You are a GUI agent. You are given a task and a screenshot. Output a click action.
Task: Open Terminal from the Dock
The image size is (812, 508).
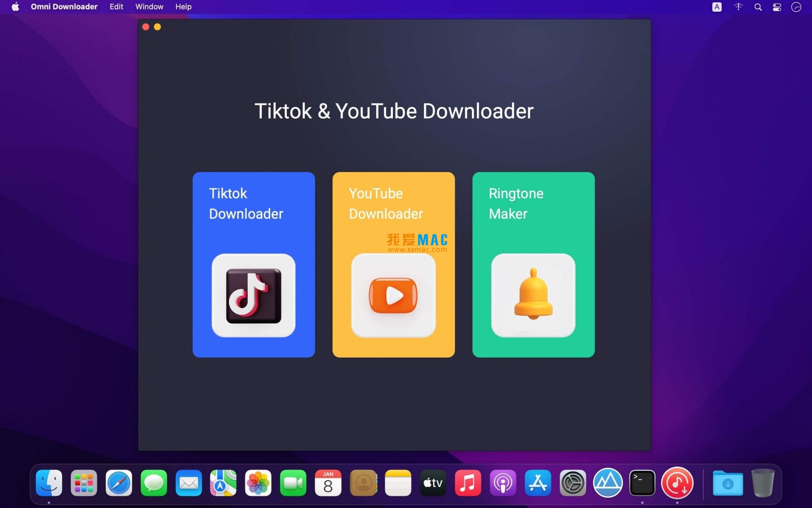(642, 483)
